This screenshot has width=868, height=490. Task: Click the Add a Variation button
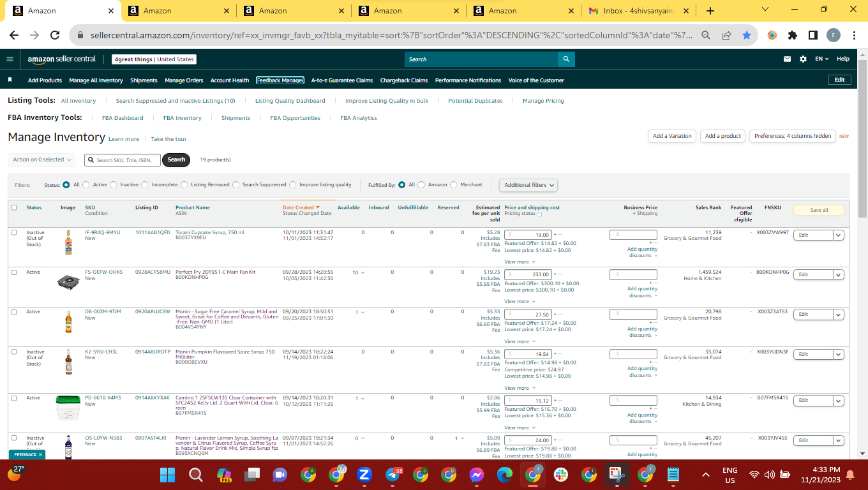672,136
